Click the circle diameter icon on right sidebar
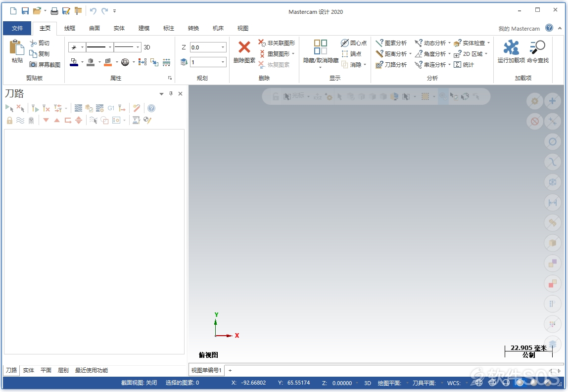The height and width of the screenshot is (392, 568). pos(553,141)
